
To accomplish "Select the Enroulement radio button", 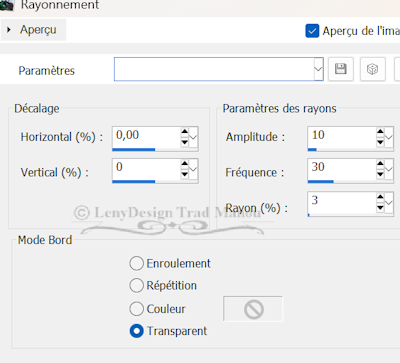I will tap(136, 263).
